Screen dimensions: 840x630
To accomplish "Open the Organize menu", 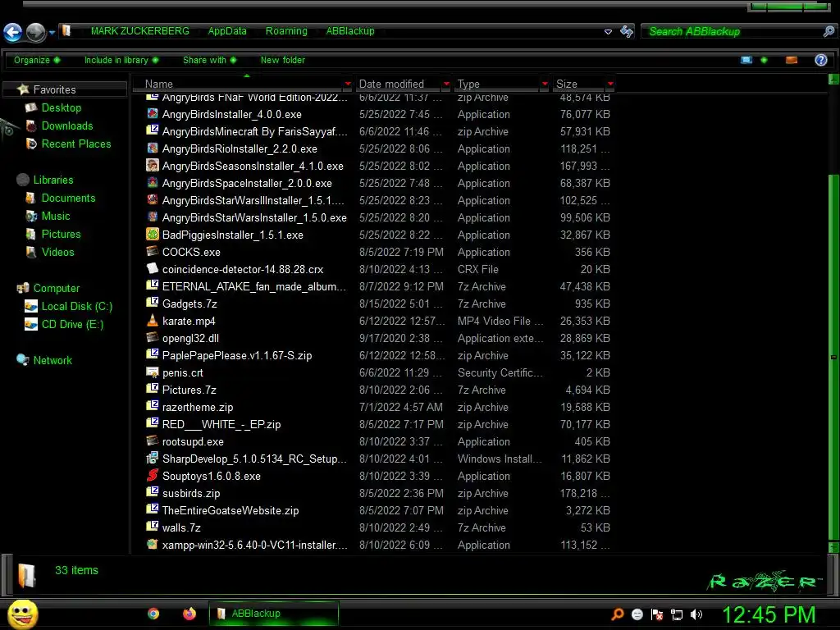I will pos(37,60).
